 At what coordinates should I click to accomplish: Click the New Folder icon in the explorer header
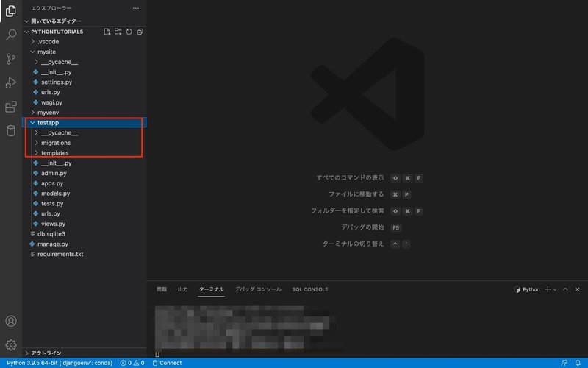click(x=118, y=32)
